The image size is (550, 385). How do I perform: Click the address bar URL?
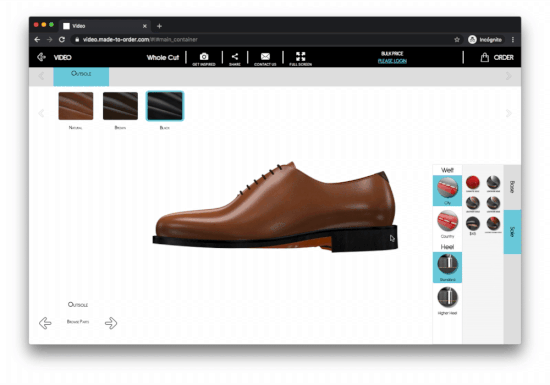click(140, 40)
